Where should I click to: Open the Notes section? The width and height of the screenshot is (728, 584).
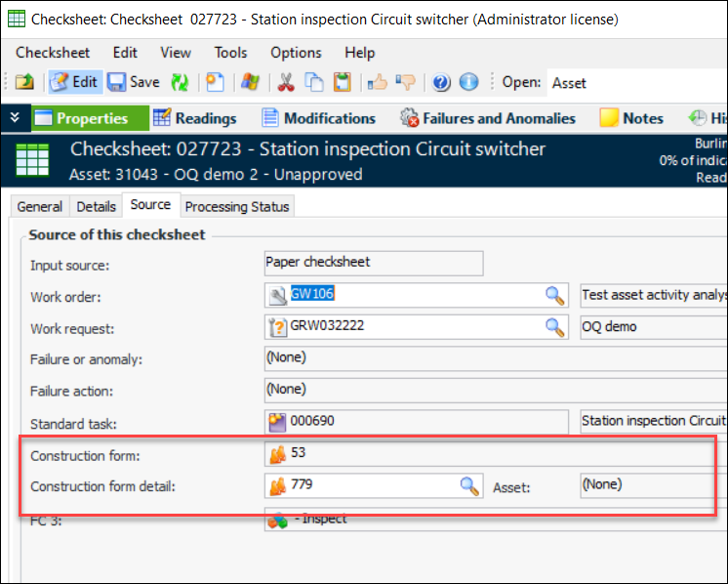(x=631, y=118)
